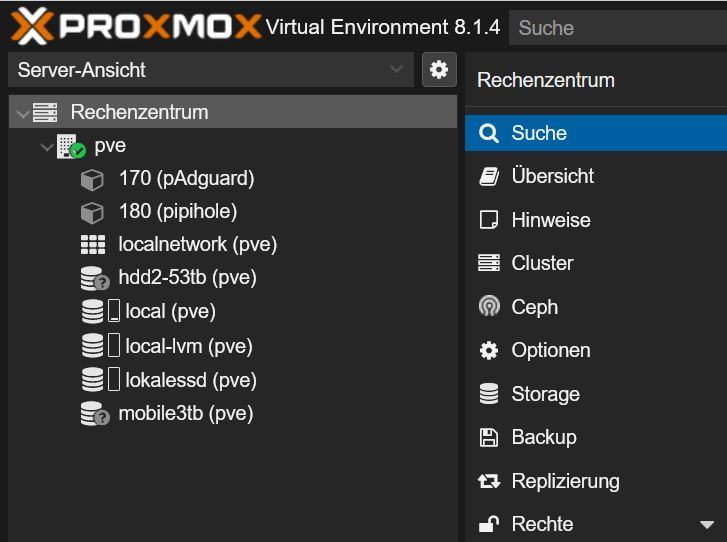The width and height of the screenshot is (727, 542).
Task: Expand the Rechte submenu arrow
Action: coord(707,525)
